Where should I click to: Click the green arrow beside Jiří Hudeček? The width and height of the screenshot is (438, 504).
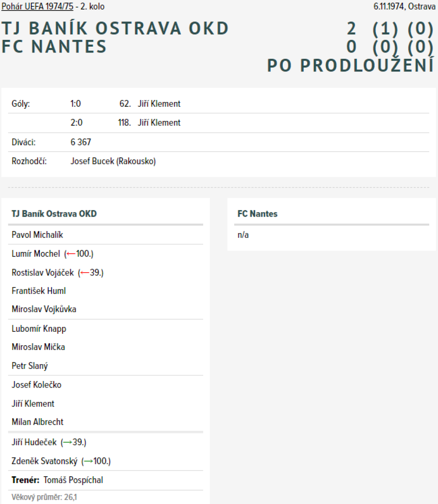pyautogui.click(x=67, y=443)
